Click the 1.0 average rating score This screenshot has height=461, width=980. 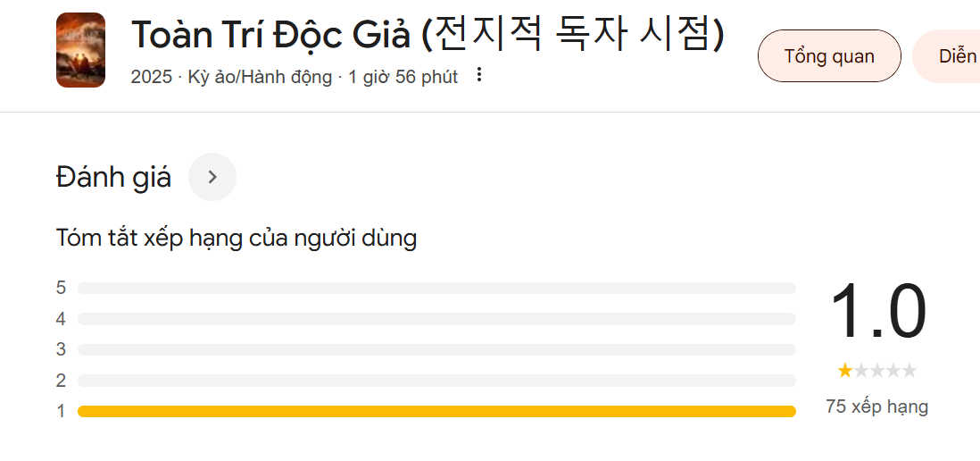click(877, 312)
